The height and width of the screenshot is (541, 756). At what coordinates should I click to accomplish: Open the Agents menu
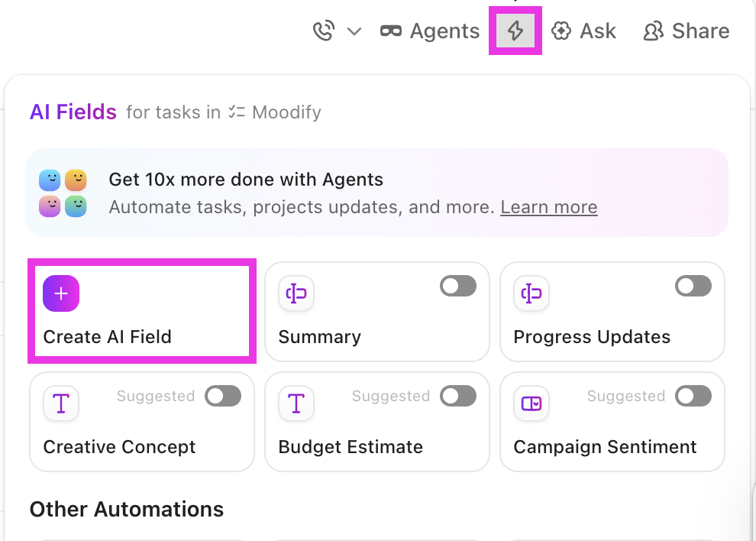click(430, 31)
